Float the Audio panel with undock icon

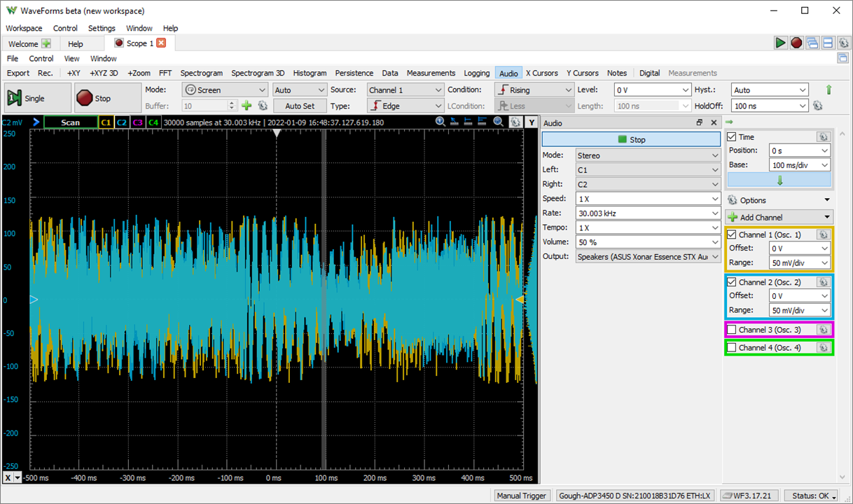699,123
